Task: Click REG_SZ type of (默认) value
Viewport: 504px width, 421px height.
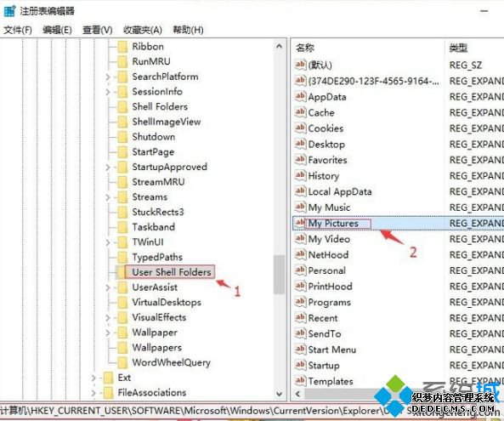Action: click(466, 65)
